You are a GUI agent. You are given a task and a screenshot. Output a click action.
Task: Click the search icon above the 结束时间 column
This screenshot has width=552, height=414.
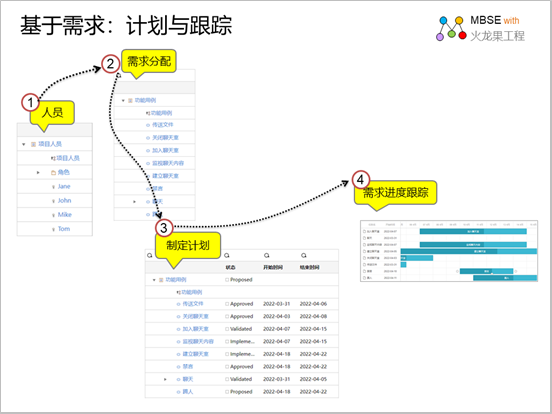click(303, 255)
